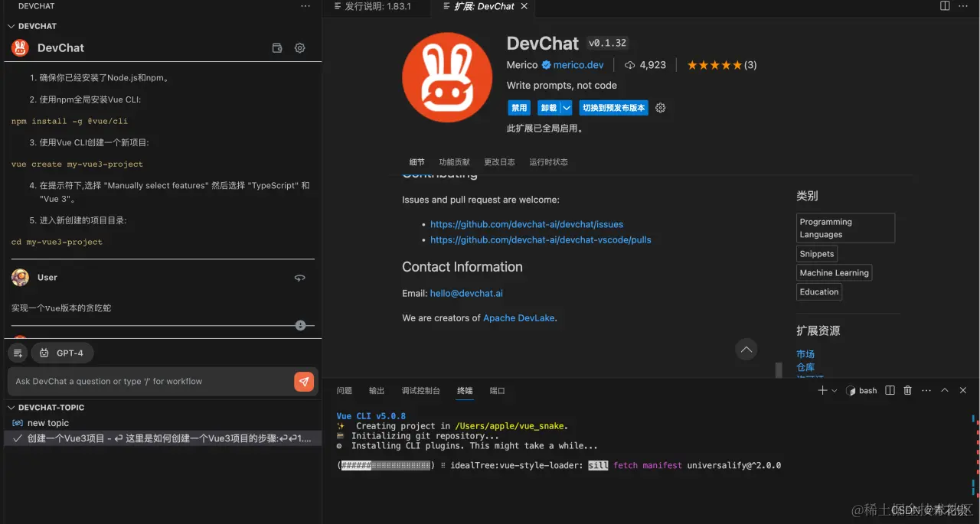Open the 卸载 dropdown arrow

567,108
